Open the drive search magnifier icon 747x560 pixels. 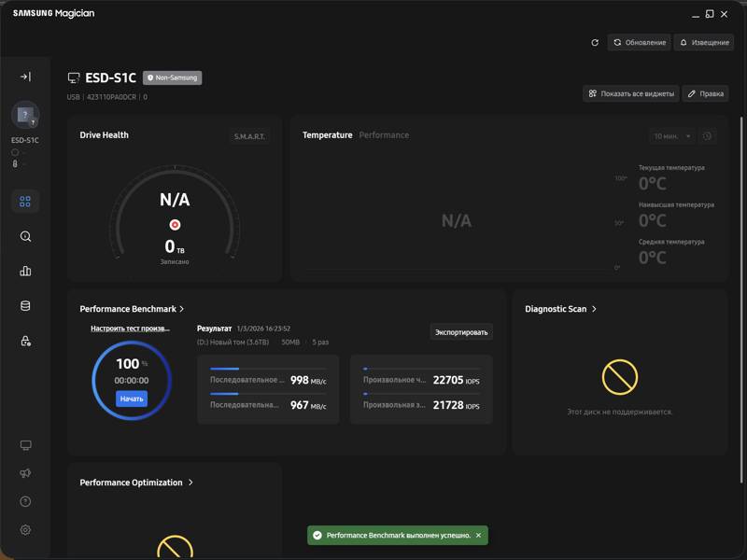click(x=25, y=237)
